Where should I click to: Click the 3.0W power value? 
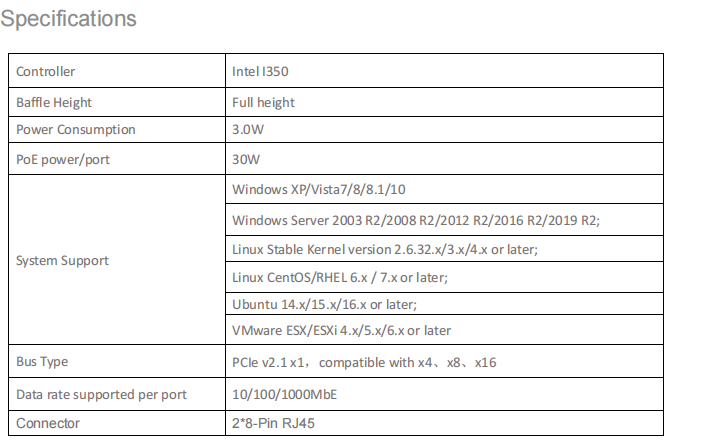[247, 130]
